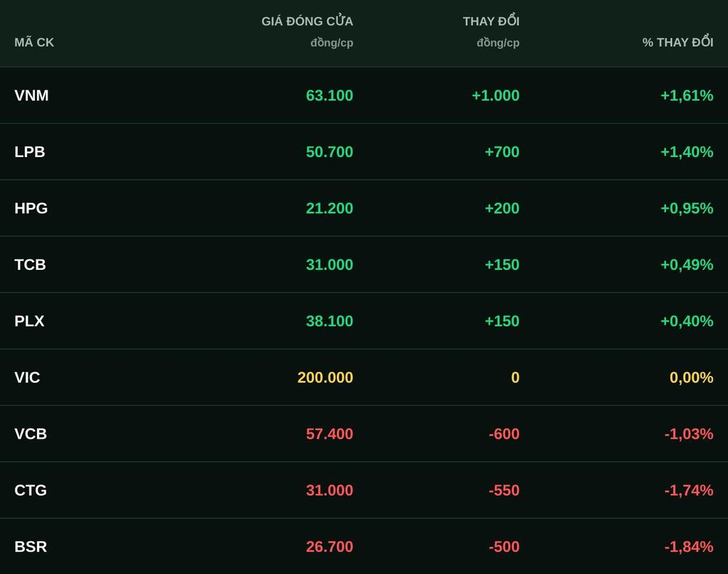Click VIC closing price 200.000
This screenshot has width=728, height=574.
(325, 378)
